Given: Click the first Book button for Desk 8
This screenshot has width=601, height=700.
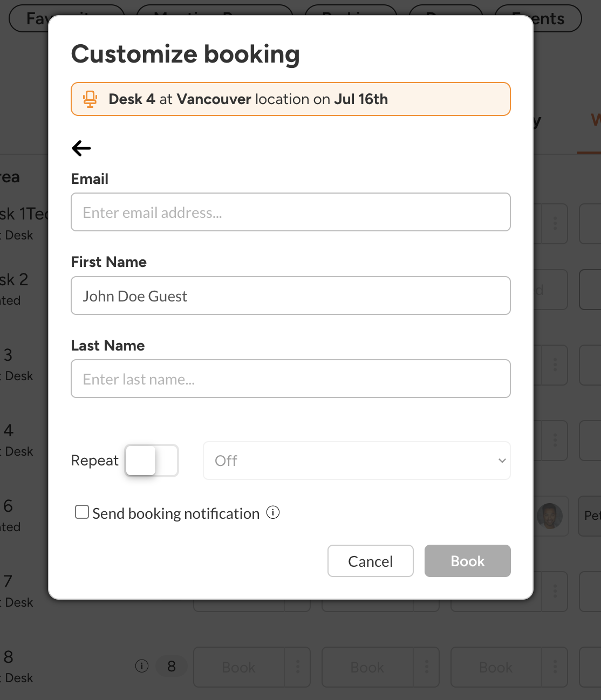Looking at the screenshot, I should coord(238,667).
